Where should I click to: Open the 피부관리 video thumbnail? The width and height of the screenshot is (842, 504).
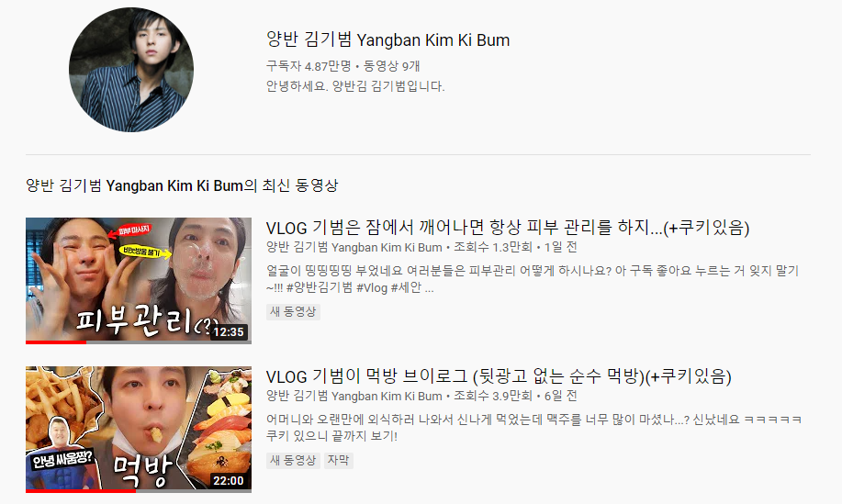(139, 281)
